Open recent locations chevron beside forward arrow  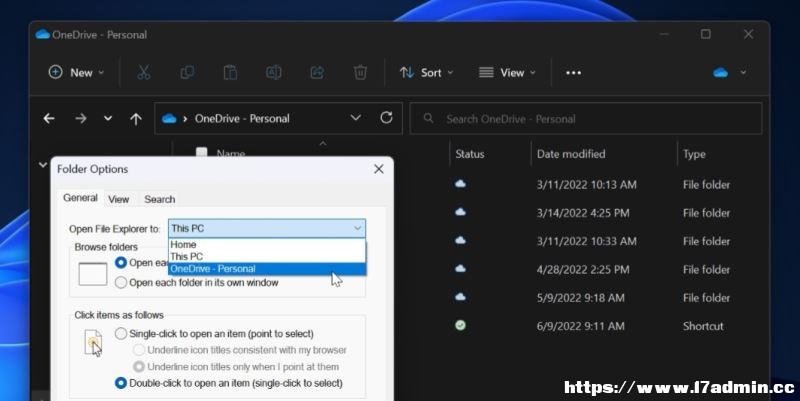pyautogui.click(x=108, y=118)
